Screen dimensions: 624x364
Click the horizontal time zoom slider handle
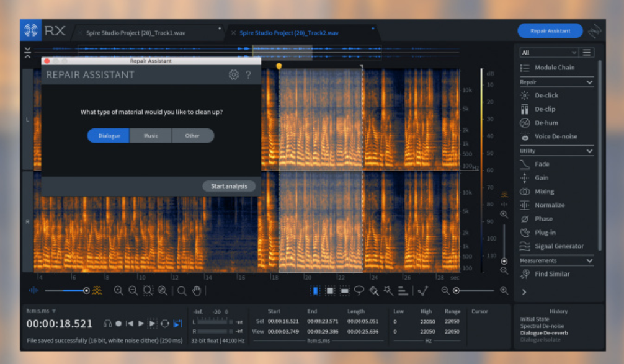point(457,291)
